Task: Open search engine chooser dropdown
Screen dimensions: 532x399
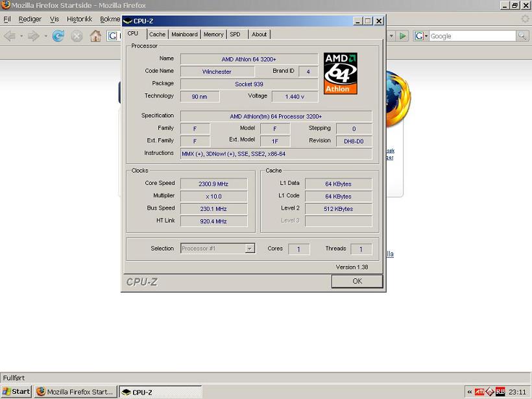Action: (422, 36)
